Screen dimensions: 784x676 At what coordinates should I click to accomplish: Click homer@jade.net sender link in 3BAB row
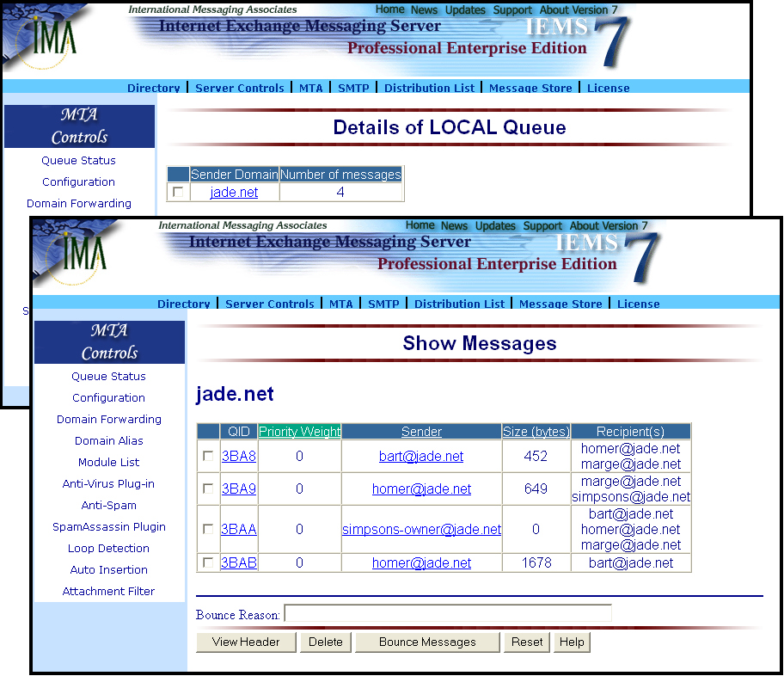[421, 562]
